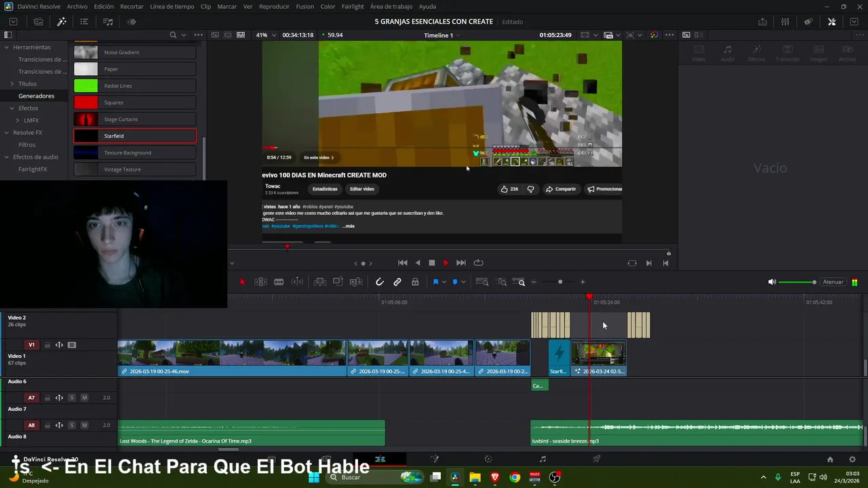
Task: Open the Ayuda menu
Action: tap(427, 6)
